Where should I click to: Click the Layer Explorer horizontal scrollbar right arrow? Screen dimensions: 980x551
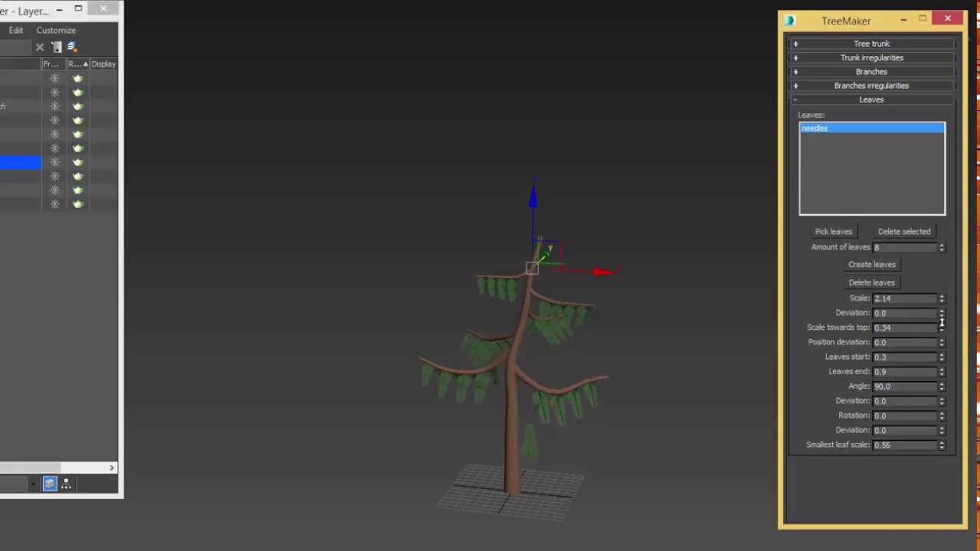point(112,468)
